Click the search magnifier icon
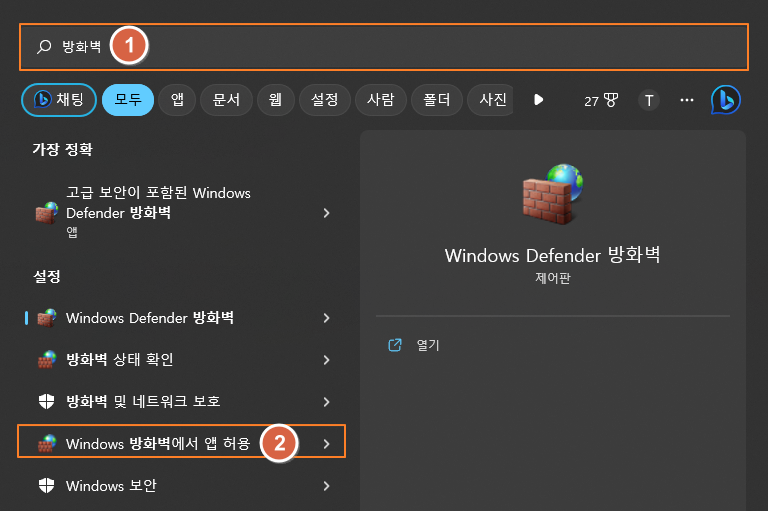 click(x=44, y=47)
